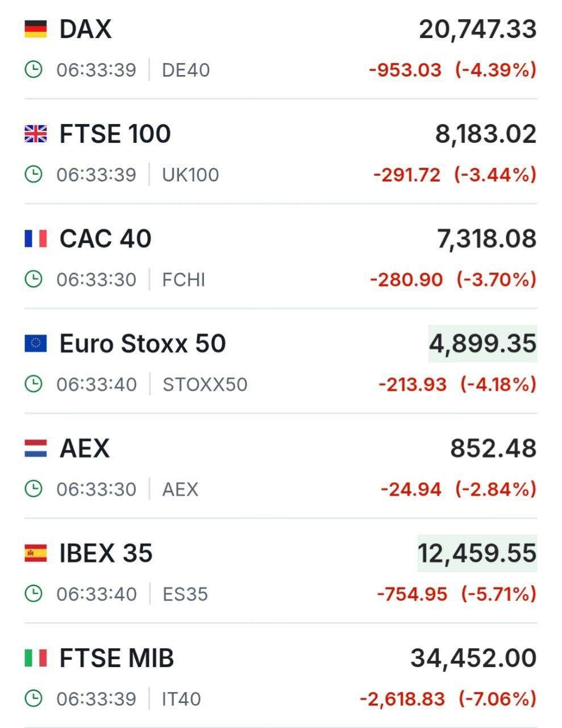Click the UK flag icon beside FTSE 100
562x728 pixels.
coord(35,134)
